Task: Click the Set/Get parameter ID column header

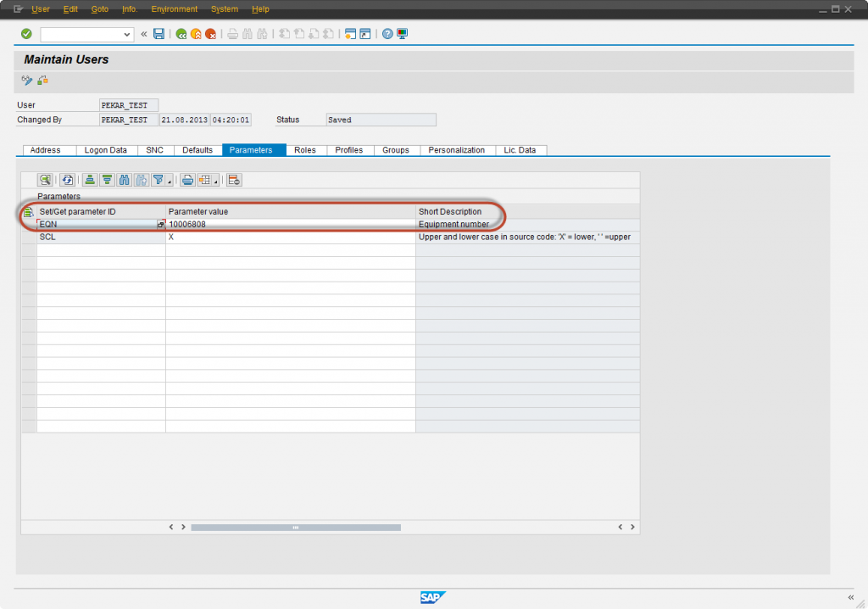Action: click(102, 212)
